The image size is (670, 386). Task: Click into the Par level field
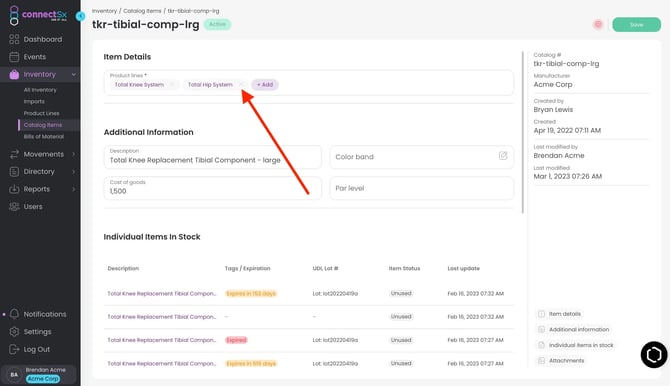(421, 188)
